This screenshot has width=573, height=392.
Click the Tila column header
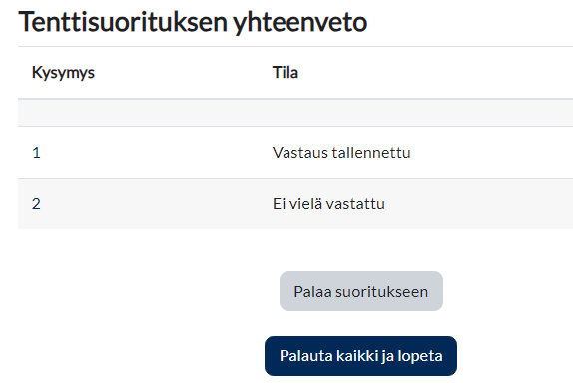click(286, 72)
